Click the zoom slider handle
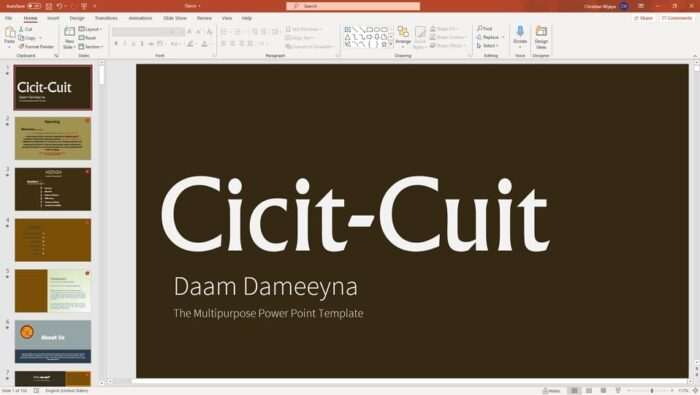The width and height of the screenshot is (700, 395). [652, 391]
